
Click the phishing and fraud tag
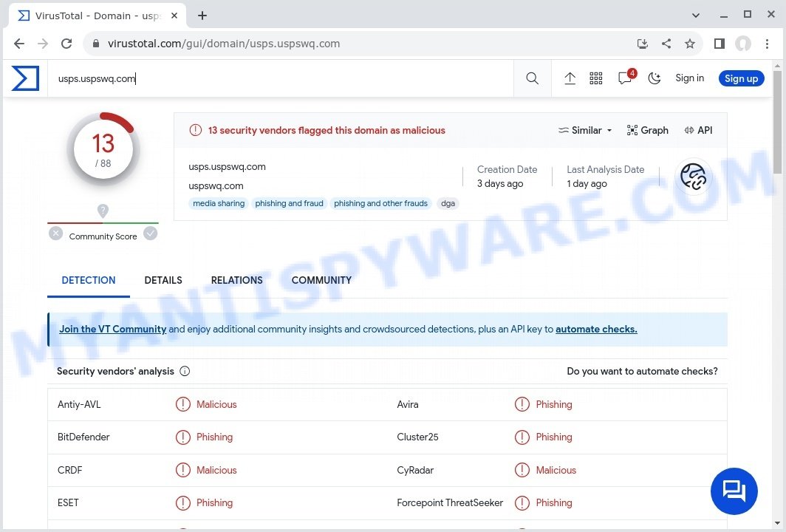click(289, 204)
